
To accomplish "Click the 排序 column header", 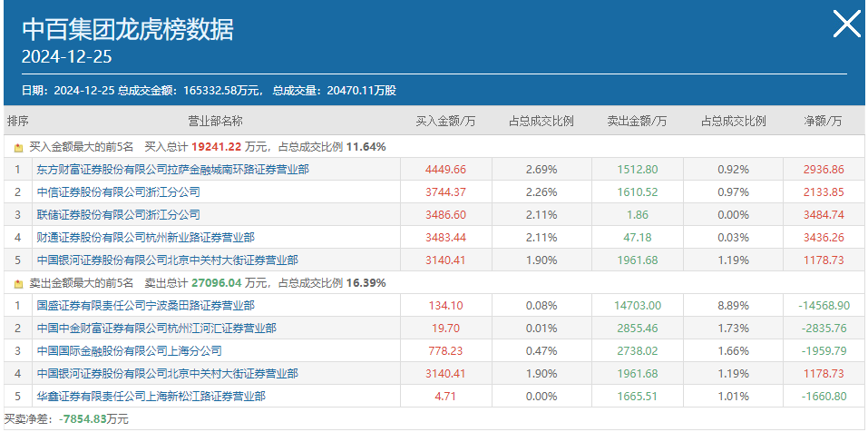I will click(x=18, y=122).
